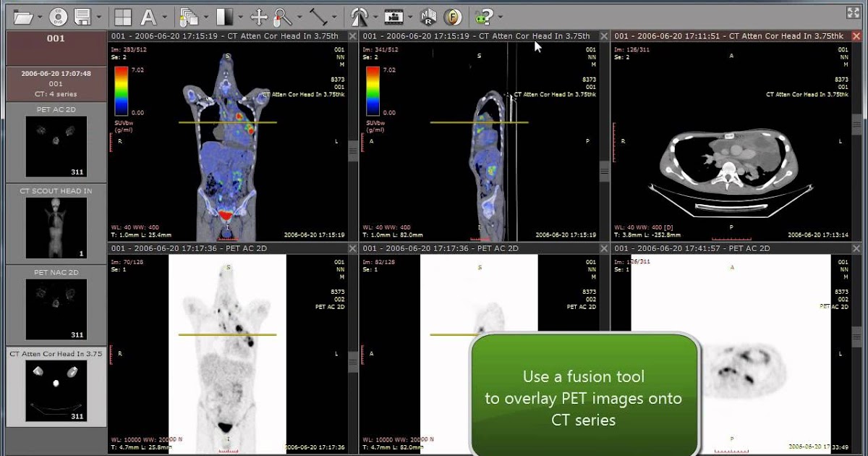868x456 pixels.
Task: Expand dropdown arrow beside annotation A tool
Action: 165,17
